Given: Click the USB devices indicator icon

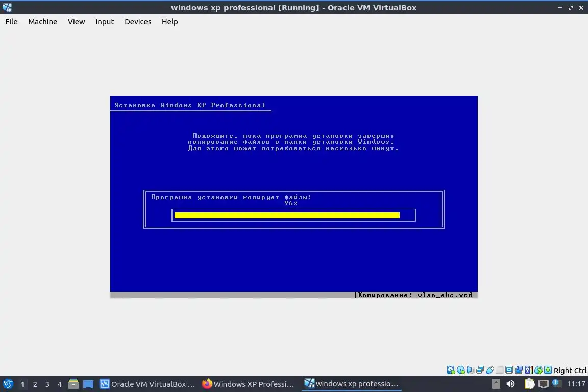Looking at the screenshot, I should [490, 370].
